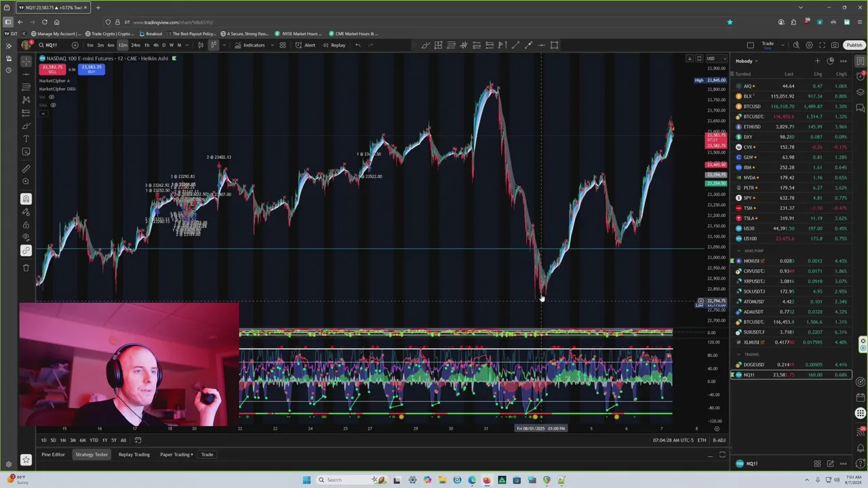Open the CME Market Hours bookmark

[x=353, y=34]
